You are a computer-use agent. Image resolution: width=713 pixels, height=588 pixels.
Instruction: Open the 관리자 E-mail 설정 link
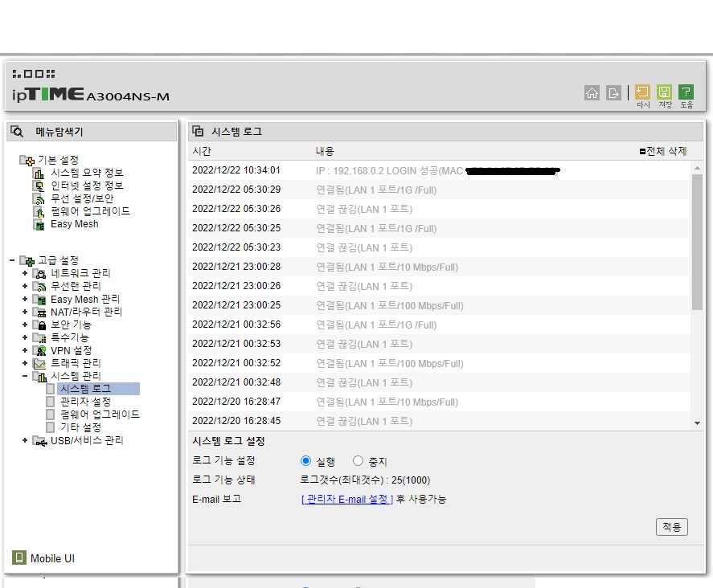347,500
